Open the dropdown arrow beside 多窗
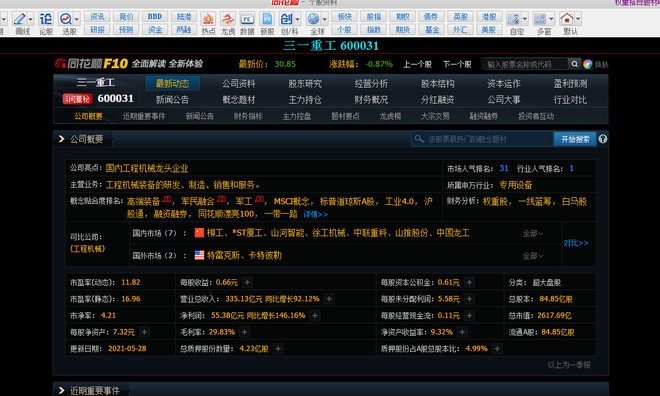This screenshot has height=396, width=660. [551, 19]
